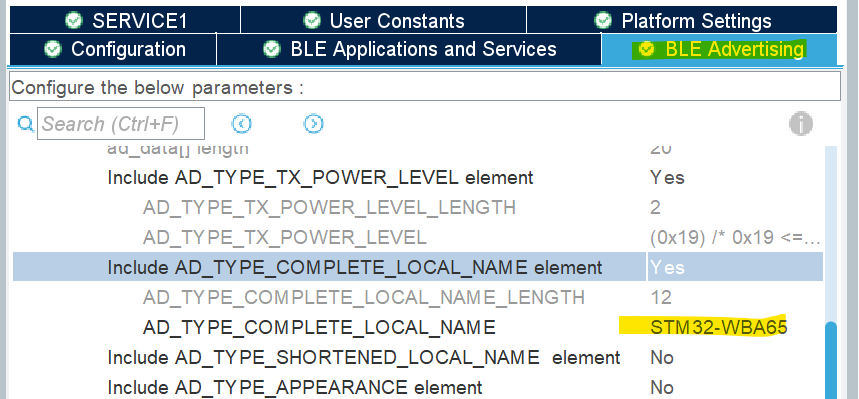
Task: Edit the STM32-WBA65 local name value
Action: (x=718, y=327)
